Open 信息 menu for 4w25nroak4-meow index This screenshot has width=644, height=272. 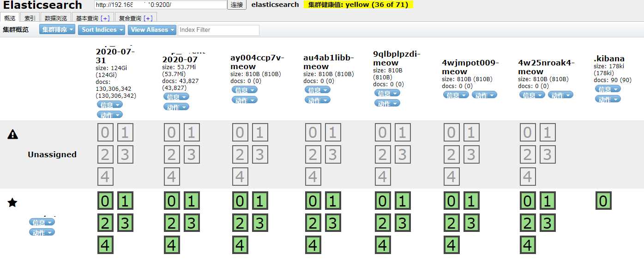point(532,95)
